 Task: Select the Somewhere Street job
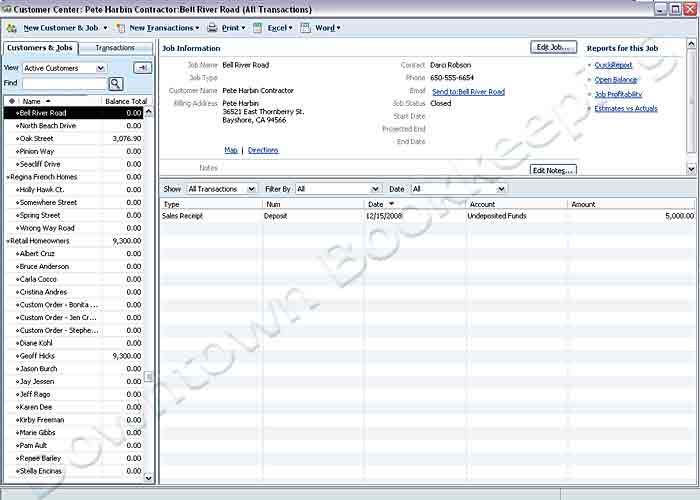coord(74,203)
